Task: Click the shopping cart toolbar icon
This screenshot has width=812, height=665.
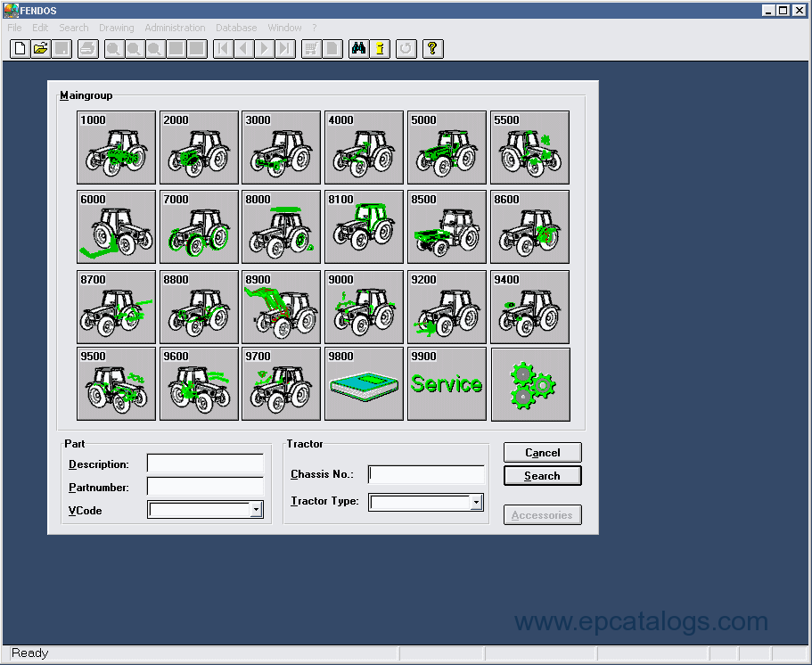Action: pos(311,49)
